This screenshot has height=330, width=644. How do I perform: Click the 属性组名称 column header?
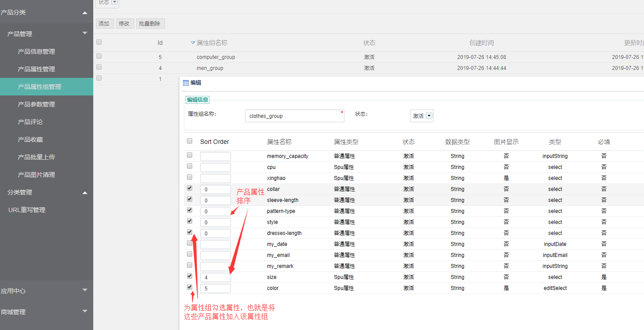pyautogui.click(x=212, y=43)
